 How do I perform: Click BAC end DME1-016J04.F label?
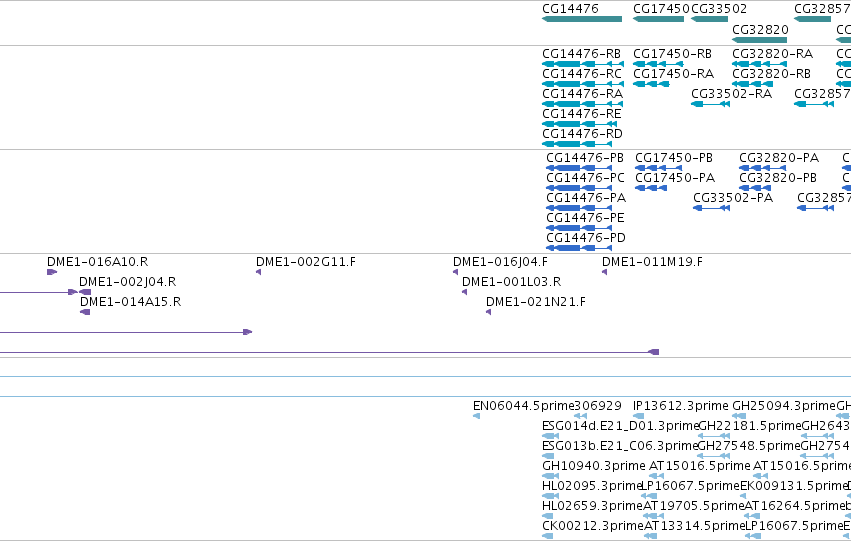click(500, 262)
